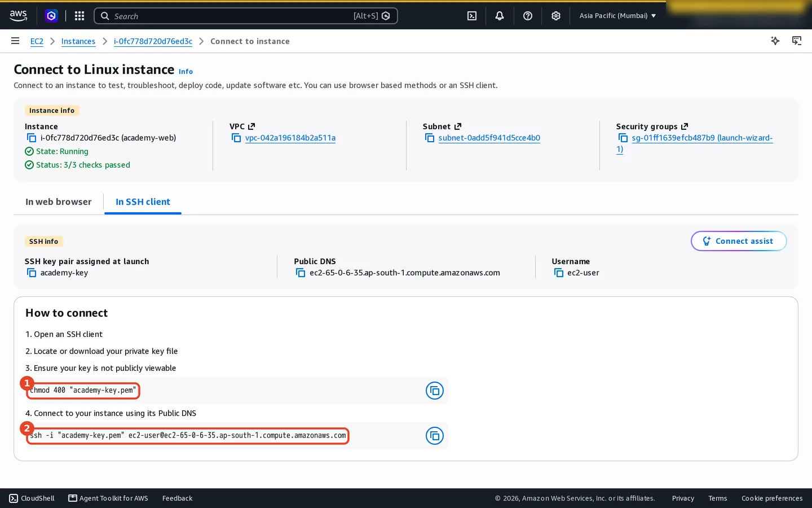Open the AWS home logo
This screenshot has width=812, height=508.
click(x=19, y=16)
